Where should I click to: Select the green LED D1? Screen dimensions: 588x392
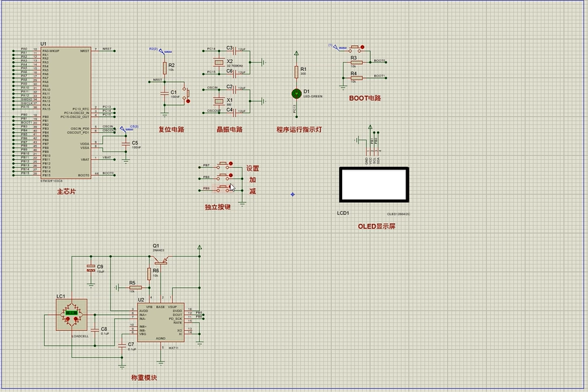[296, 94]
